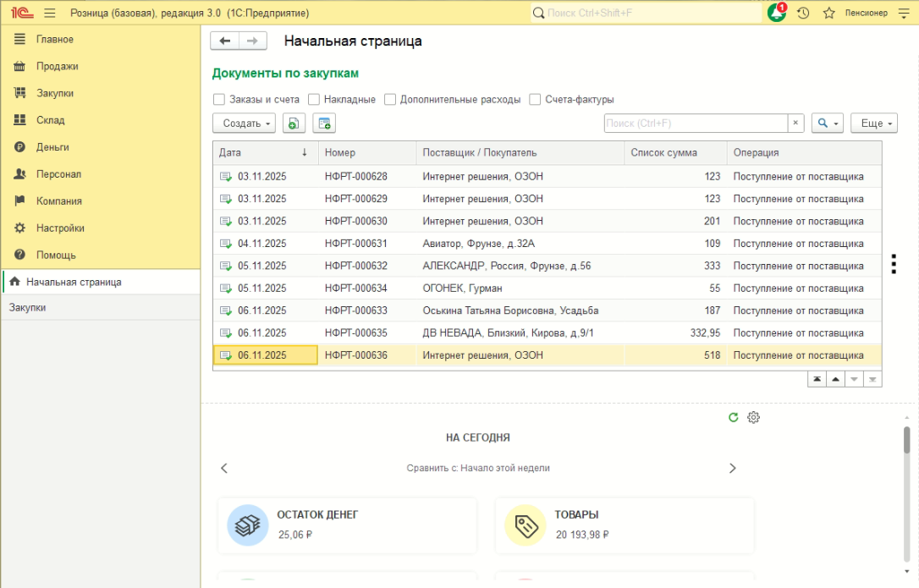Click the Операция column header
This screenshot has height=588, width=919.
[x=804, y=152]
